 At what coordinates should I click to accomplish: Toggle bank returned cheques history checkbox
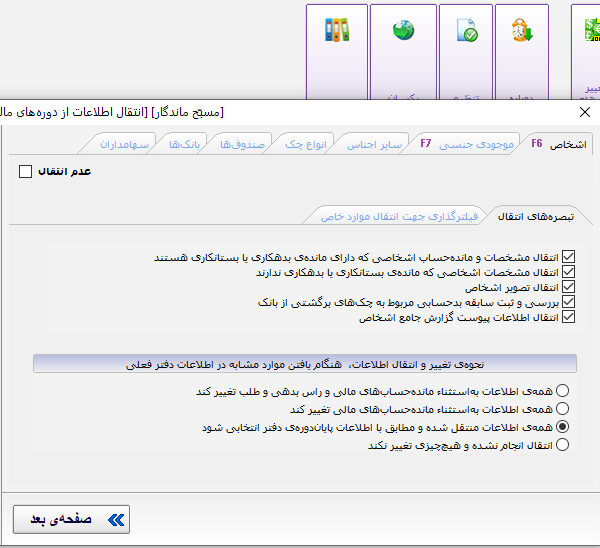(570, 302)
